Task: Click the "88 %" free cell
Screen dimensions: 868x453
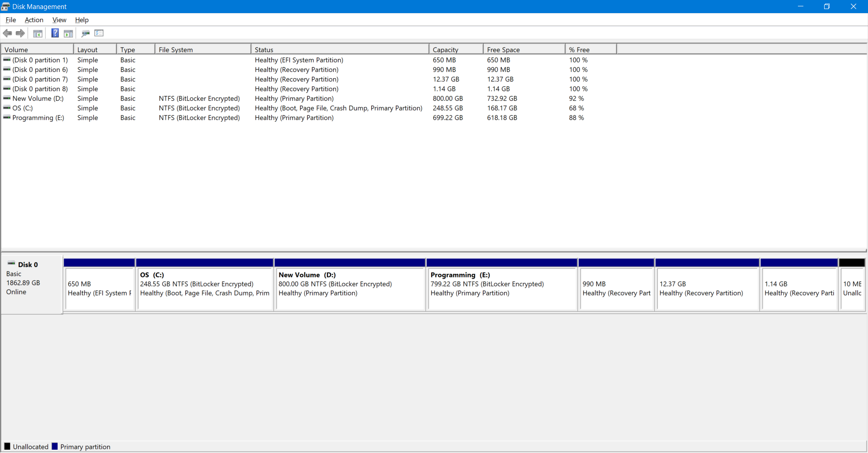Action: 576,117
